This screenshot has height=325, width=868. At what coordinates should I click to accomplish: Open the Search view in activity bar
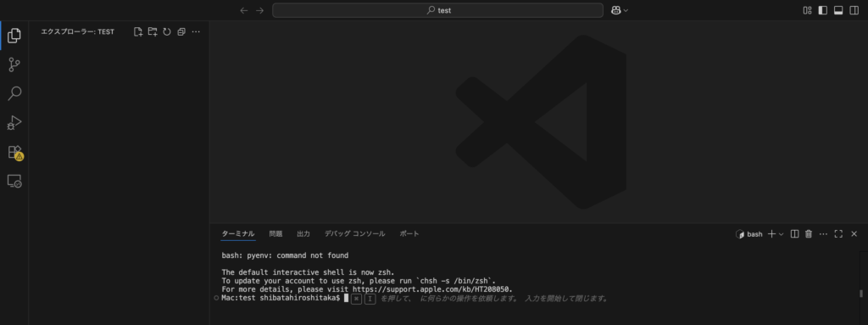tap(14, 93)
